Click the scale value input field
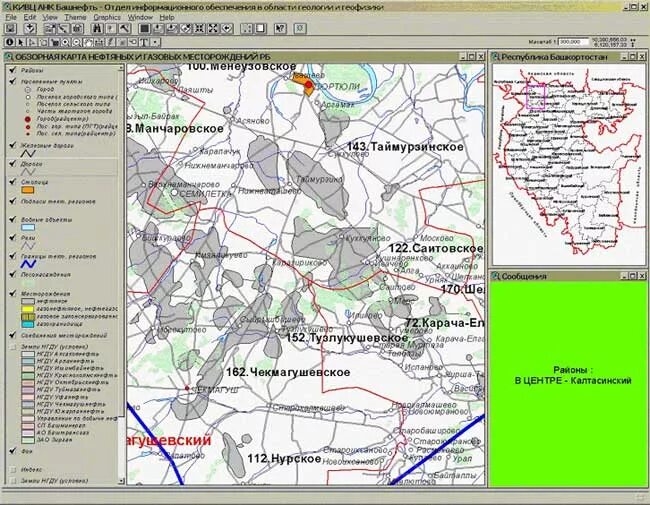650x505 pixels. pyautogui.click(x=573, y=42)
